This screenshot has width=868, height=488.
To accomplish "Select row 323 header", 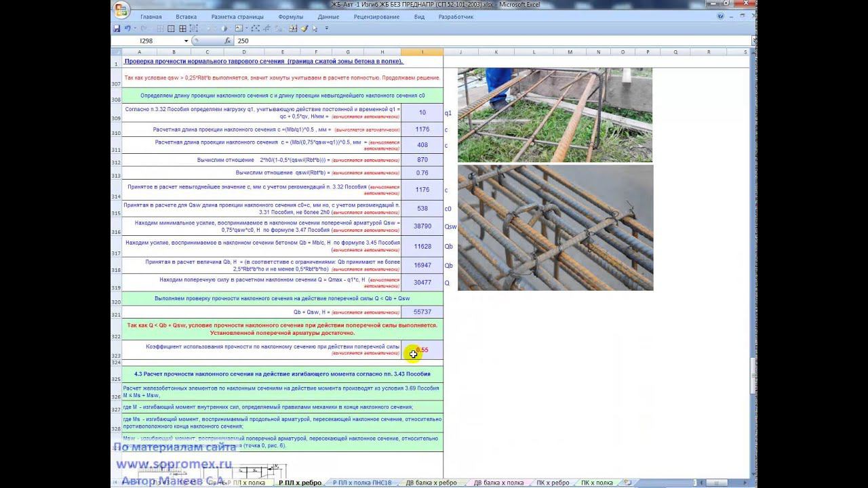I will point(117,350).
